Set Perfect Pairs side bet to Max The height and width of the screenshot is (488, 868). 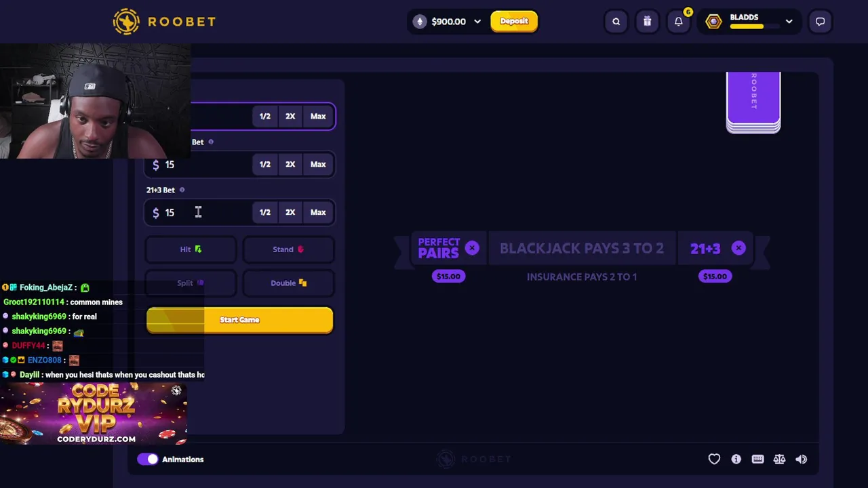[318, 164]
